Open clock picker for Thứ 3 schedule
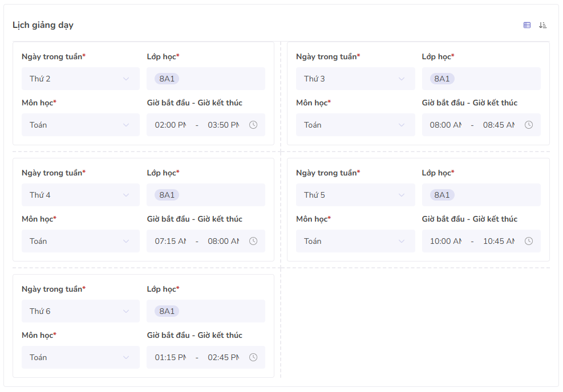The image size is (563, 392). [529, 125]
